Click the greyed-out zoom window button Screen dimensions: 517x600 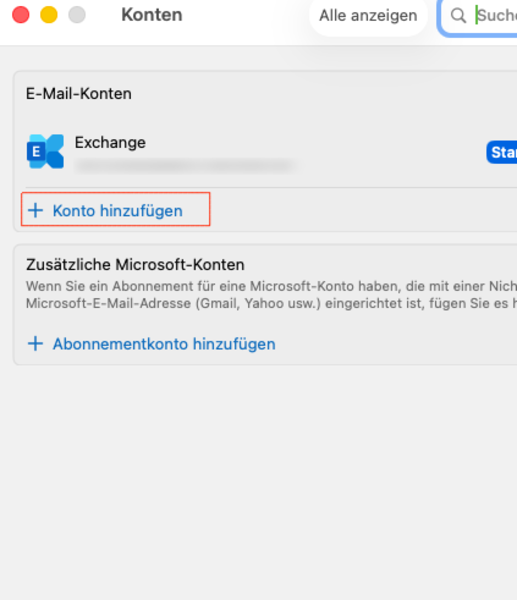point(77,15)
